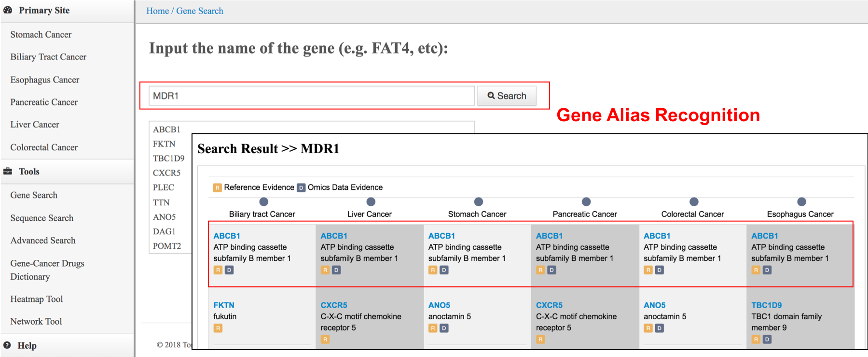Click the Primary Site palette icon
This screenshot has width=868, height=357.
[8, 10]
